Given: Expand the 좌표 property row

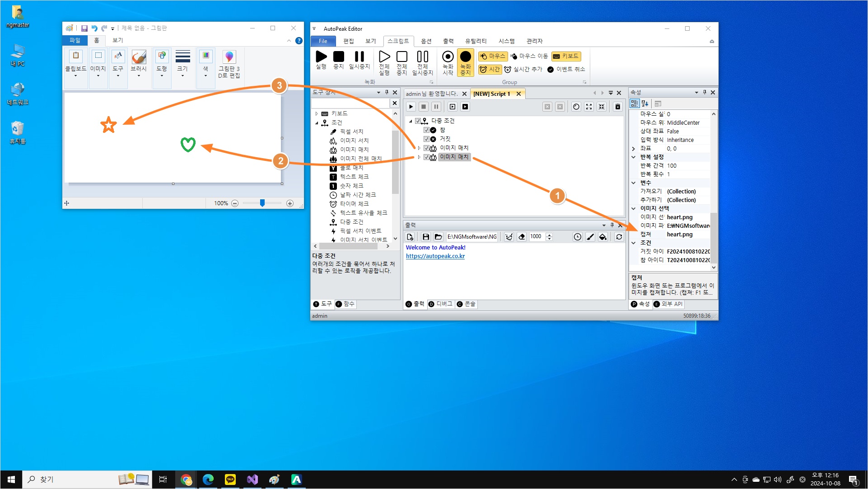Looking at the screenshot, I should coord(634,149).
